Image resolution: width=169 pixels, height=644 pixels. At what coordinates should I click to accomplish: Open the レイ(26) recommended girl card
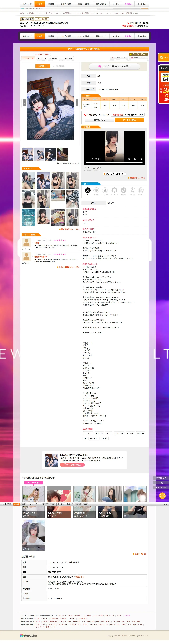(x=34, y=535)
